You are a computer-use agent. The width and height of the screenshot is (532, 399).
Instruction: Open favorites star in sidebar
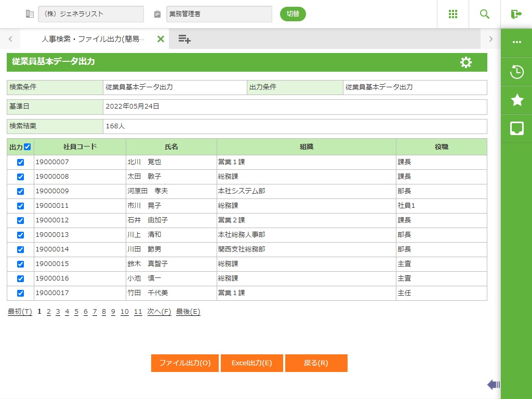pos(516,100)
